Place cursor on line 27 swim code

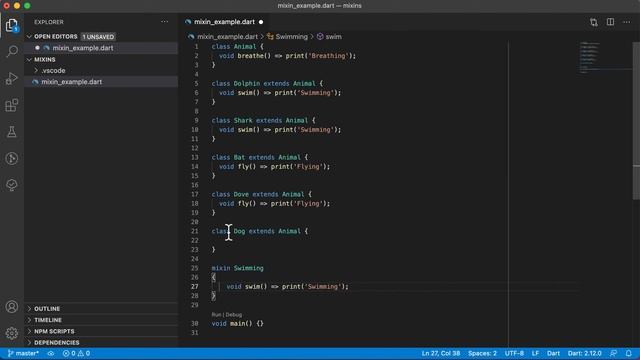(287, 287)
